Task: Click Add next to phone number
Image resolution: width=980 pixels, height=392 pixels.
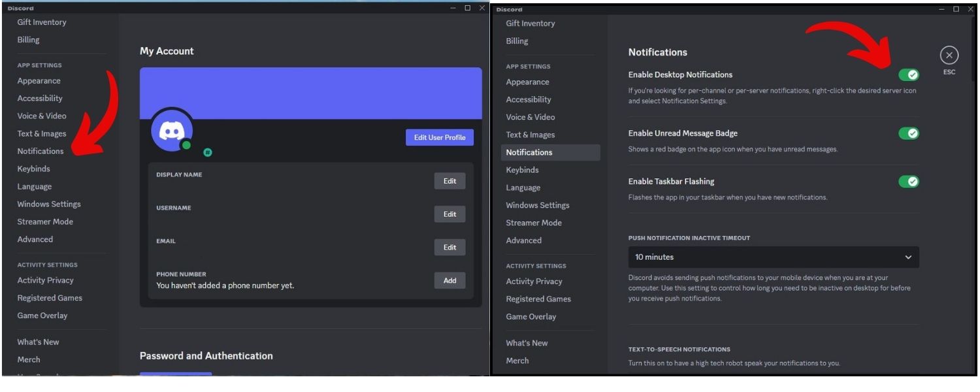Action: click(449, 280)
